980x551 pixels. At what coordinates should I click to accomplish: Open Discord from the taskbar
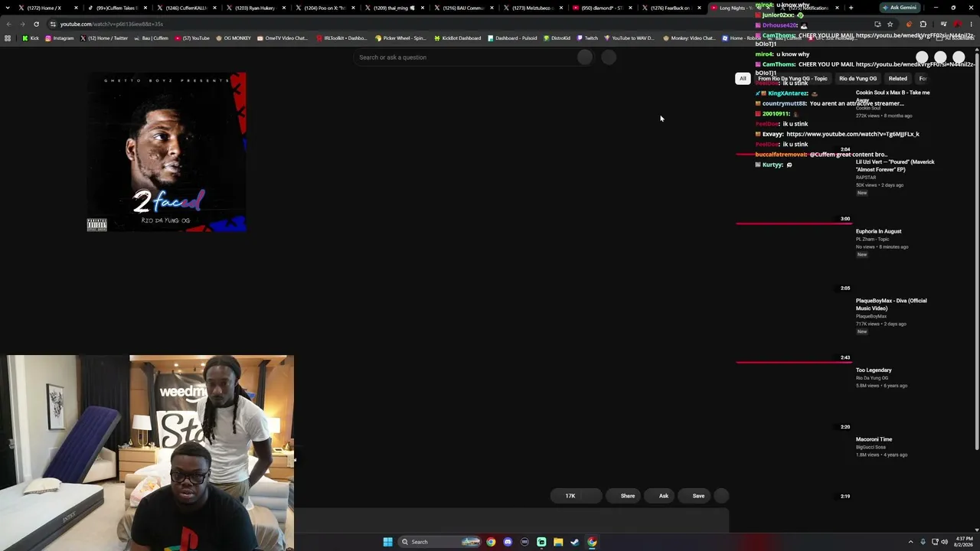point(508,542)
